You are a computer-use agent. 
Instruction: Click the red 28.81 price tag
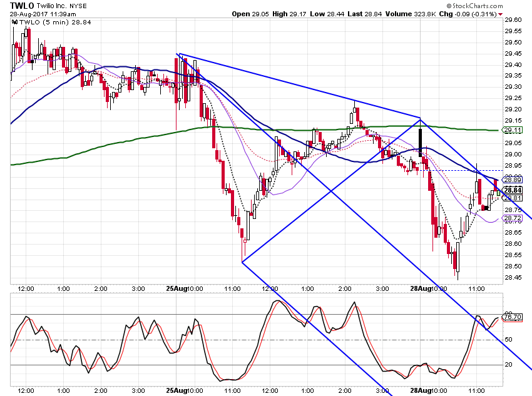pos(513,198)
